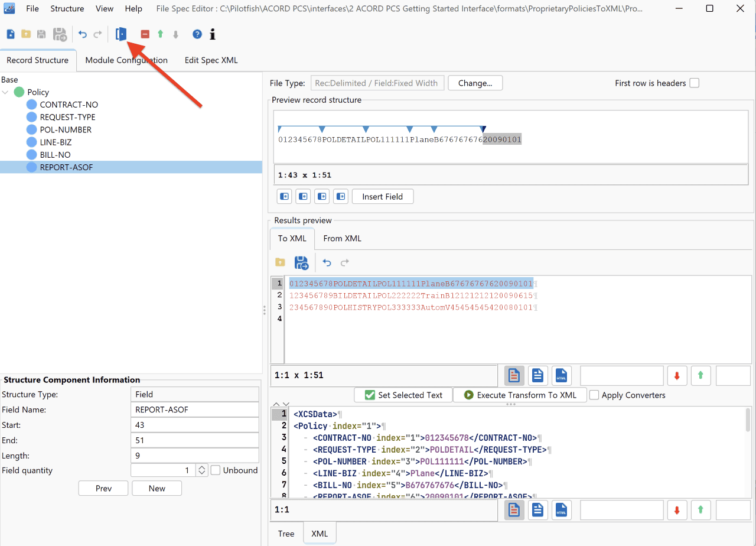Click the red down-arrow next-match icon in input panel
The image size is (756, 546).
click(x=677, y=375)
